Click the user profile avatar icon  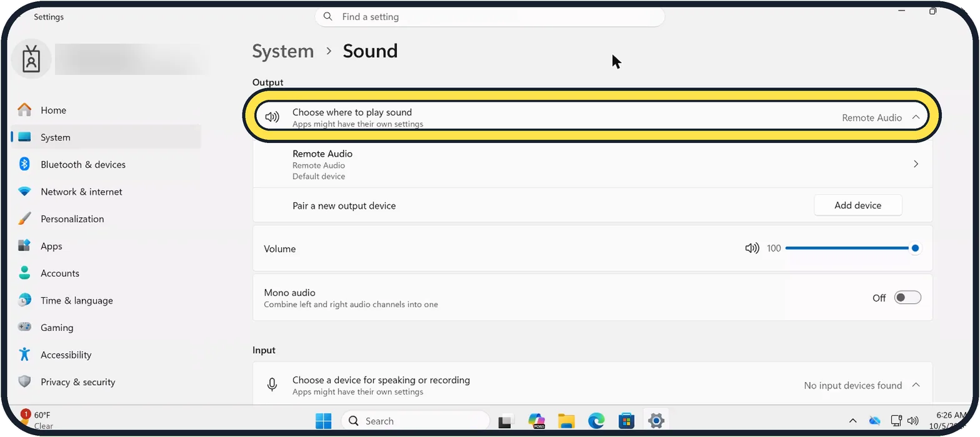coord(31,59)
